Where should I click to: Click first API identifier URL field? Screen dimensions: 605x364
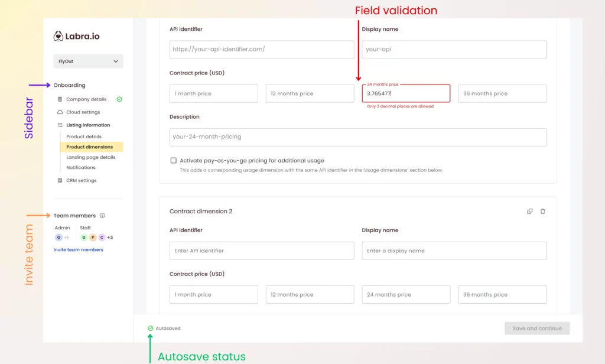tap(262, 50)
